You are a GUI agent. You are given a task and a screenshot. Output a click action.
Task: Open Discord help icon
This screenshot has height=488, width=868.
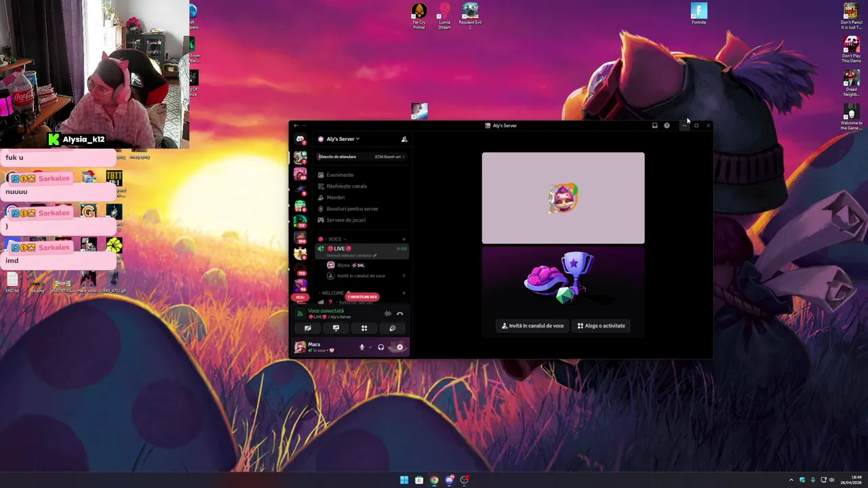tap(667, 125)
